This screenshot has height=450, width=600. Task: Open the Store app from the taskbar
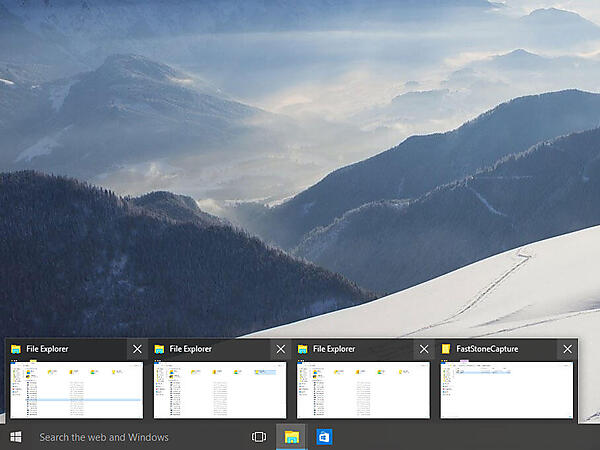point(324,437)
